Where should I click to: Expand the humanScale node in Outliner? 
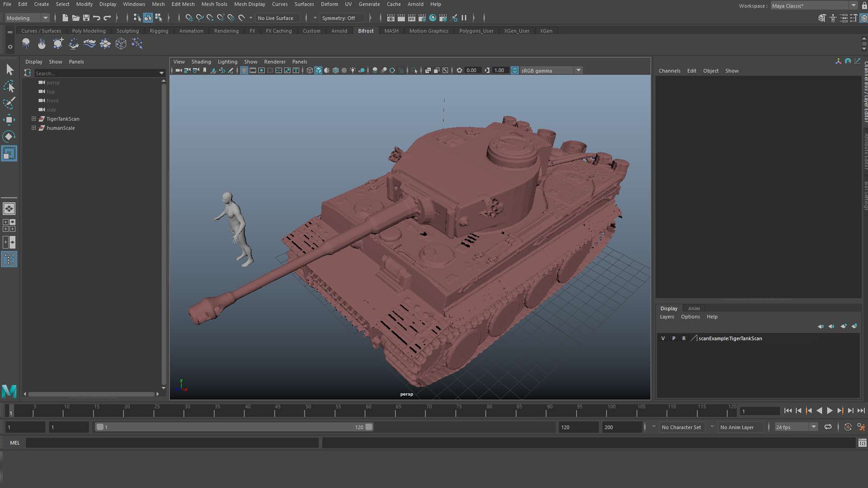click(x=33, y=128)
